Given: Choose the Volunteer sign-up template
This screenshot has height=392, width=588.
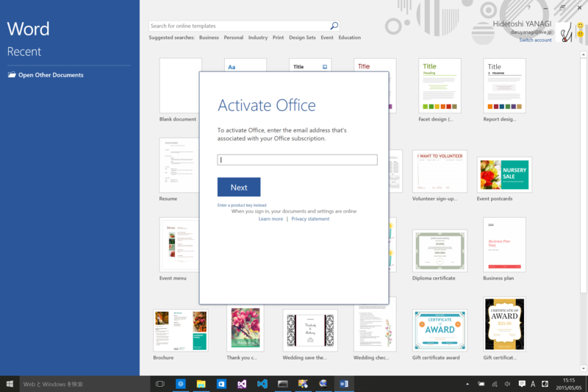Looking at the screenshot, I should click(x=440, y=171).
